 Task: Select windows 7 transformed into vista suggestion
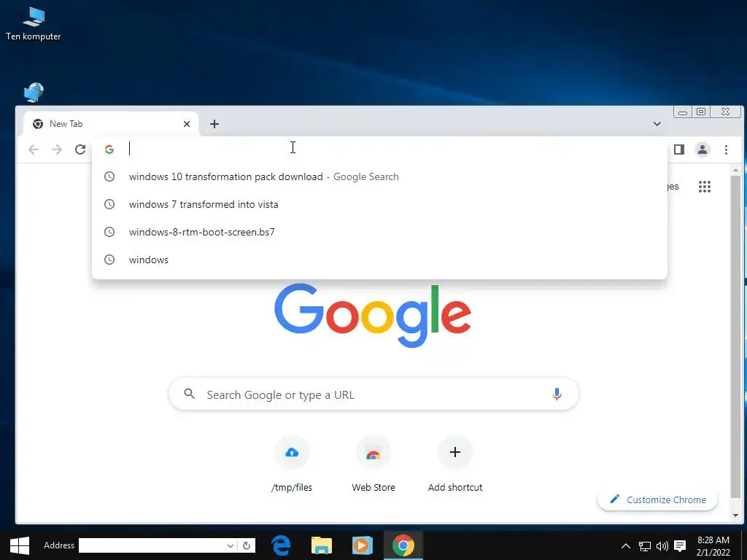click(379, 204)
